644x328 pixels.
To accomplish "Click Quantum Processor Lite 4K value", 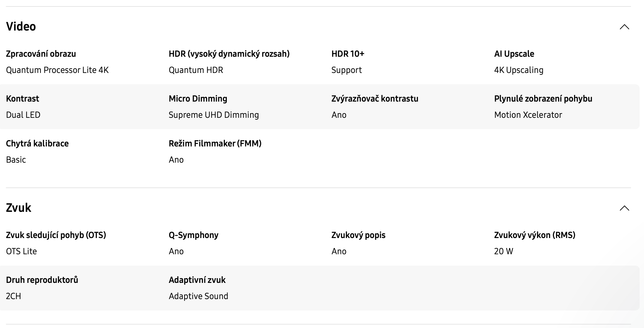I will pos(57,70).
